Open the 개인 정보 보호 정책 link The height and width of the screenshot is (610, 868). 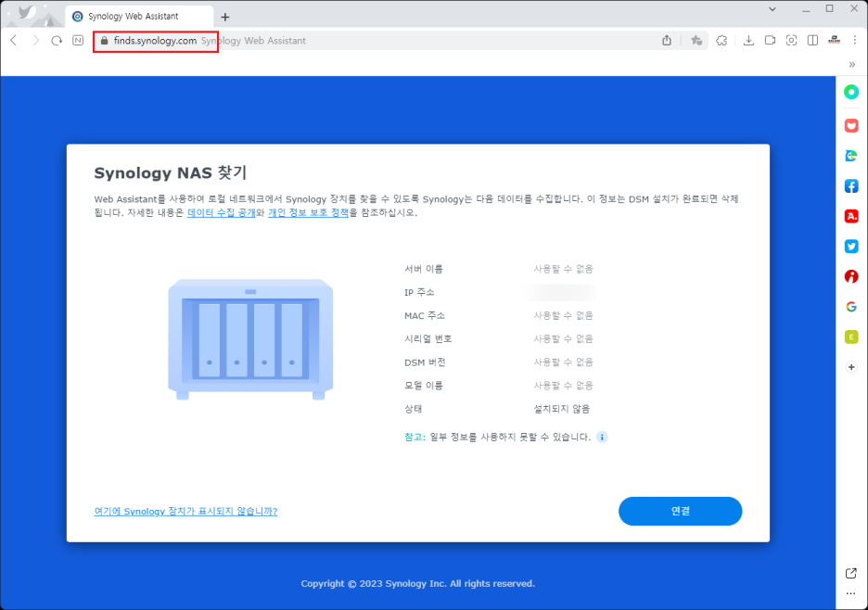pyautogui.click(x=308, y=212)
